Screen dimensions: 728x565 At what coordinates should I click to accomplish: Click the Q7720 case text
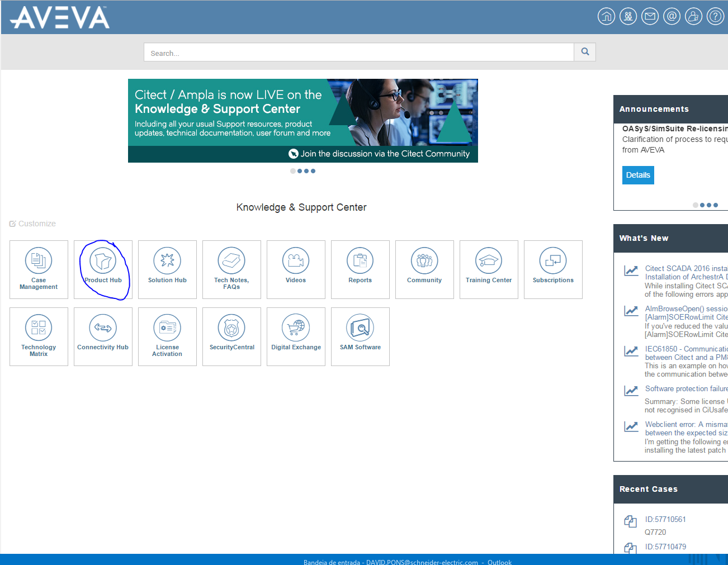coord(655,532)
